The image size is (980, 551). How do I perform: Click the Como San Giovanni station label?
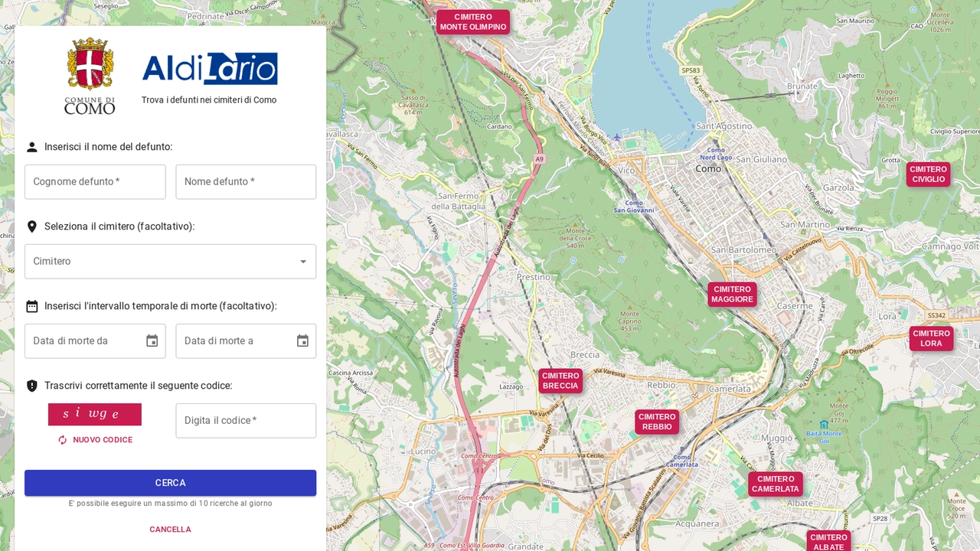(x=634, y=207)
